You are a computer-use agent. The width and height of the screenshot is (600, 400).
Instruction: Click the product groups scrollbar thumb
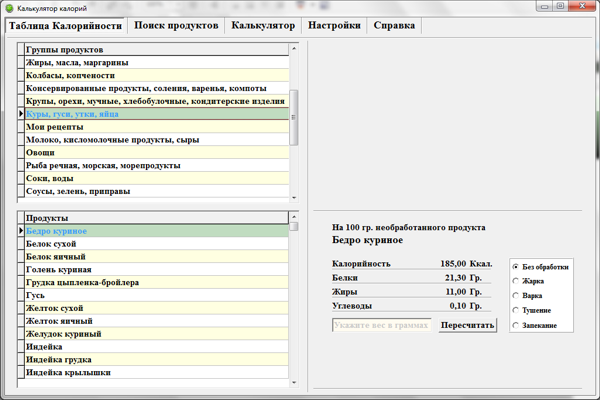294,117
